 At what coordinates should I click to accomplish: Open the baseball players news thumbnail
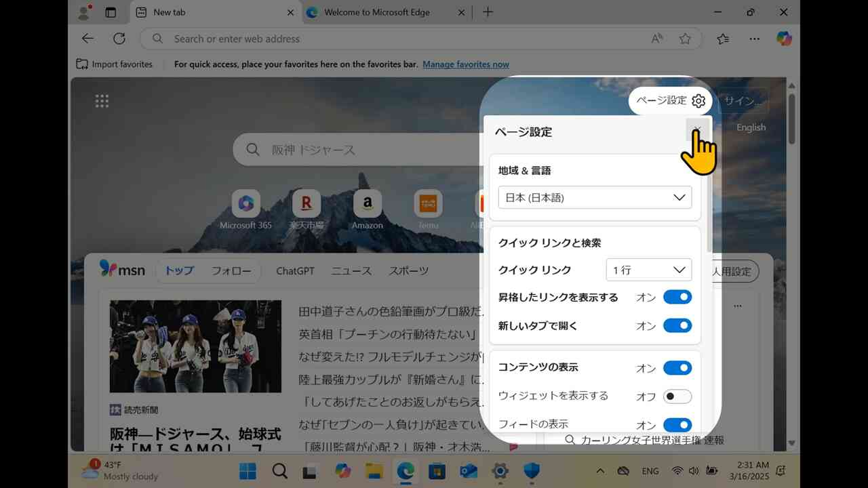195,346
